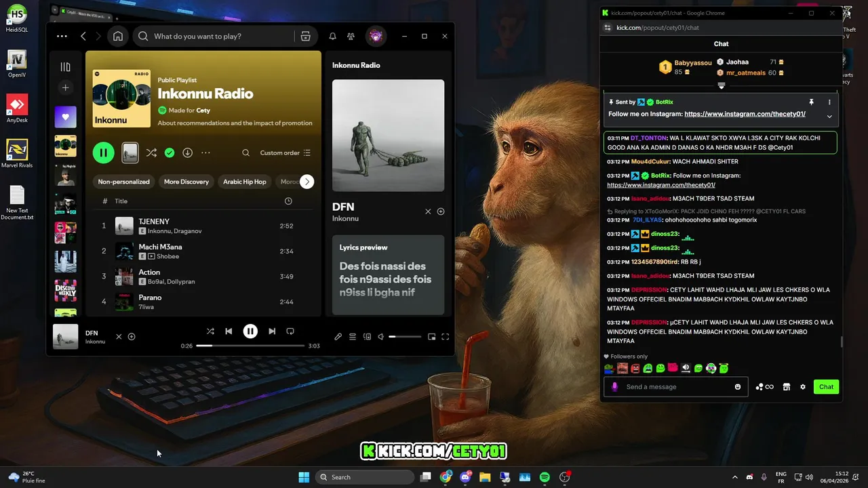The width and height of the screenshot is (868, 488).
Task: Open Friend Activity icon in Spotify header
Action: point(351,36)
